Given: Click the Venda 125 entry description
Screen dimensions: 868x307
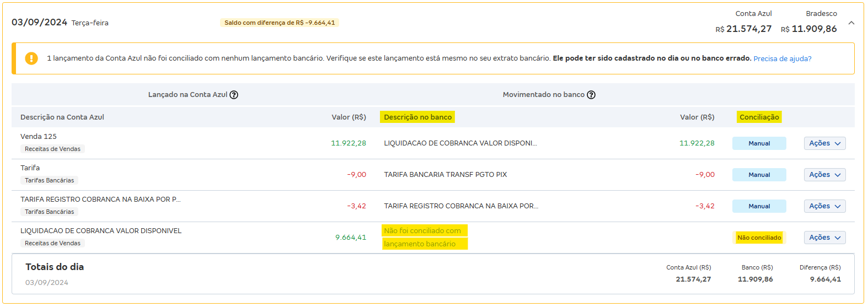Looking at the screenshot, I should click(39, 137).
